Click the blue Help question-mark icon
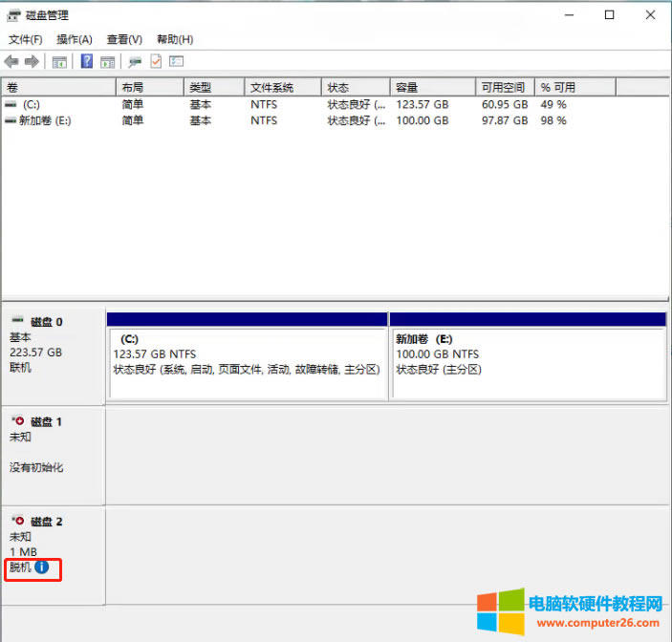 (87, 61)
